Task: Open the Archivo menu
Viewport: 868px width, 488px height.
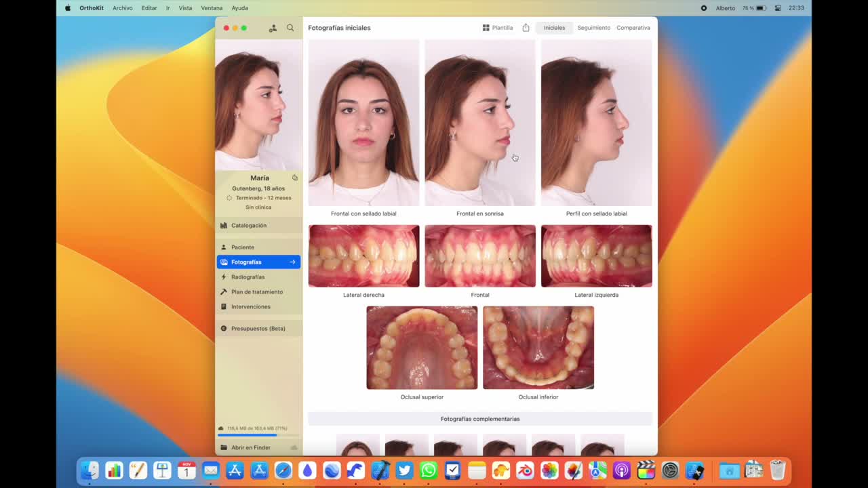Action: [123, 8]
